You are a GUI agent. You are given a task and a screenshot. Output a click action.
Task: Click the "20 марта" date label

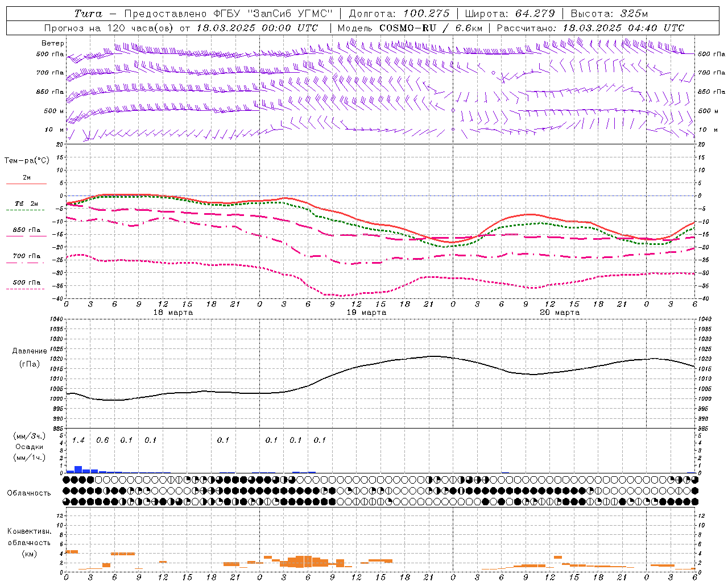[560, 313]
